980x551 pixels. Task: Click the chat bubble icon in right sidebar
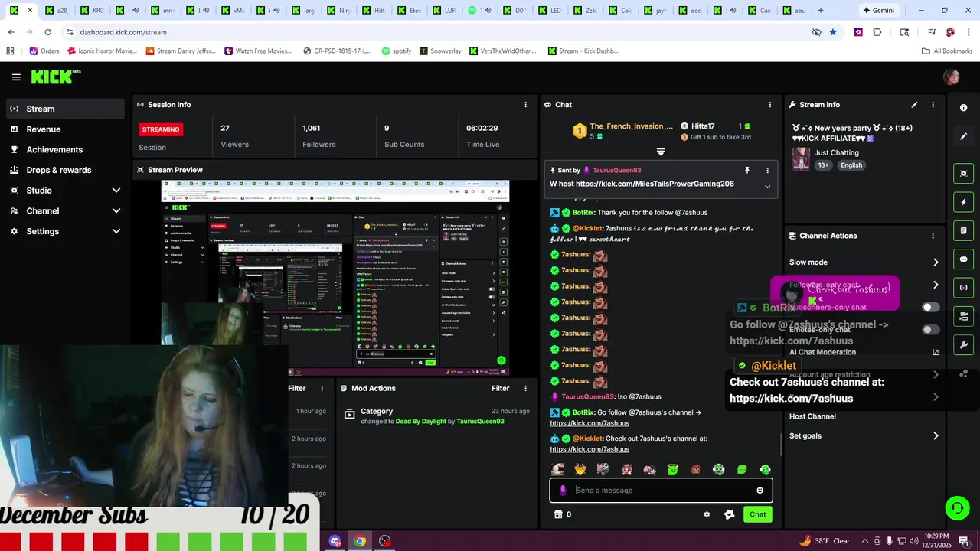pos(964,259)
